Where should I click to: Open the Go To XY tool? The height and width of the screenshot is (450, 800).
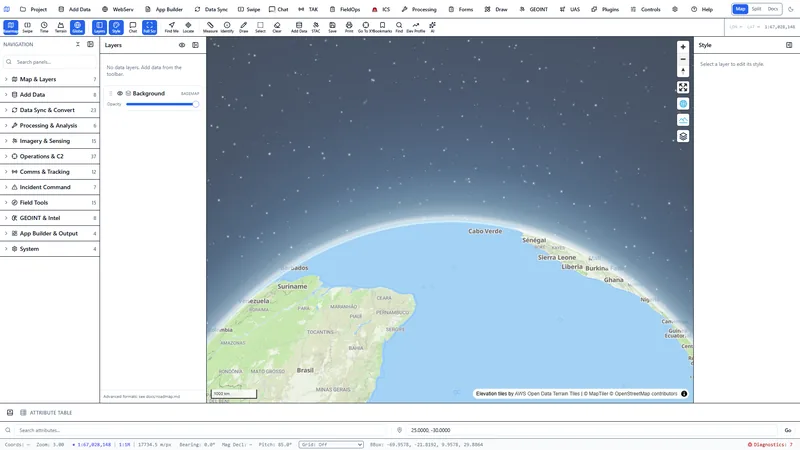tap(365, 27)
